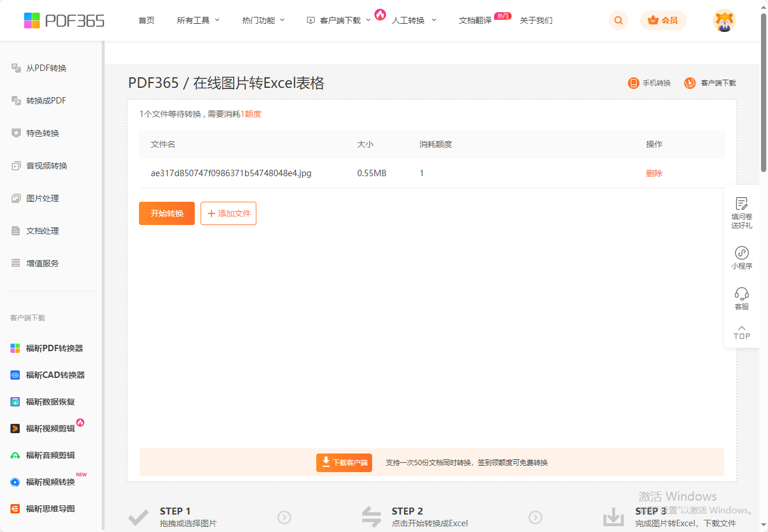Open the search magnifier icon
The height and width of the screenshot is (532, 768).
pyautogui.click(x=619, y=20)
